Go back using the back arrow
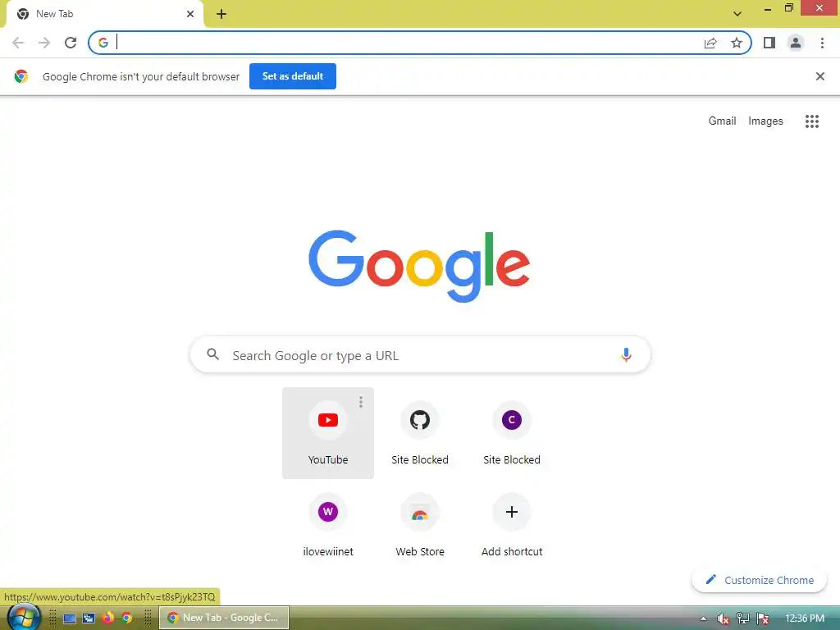840x630 pixels. click(18, 43)
